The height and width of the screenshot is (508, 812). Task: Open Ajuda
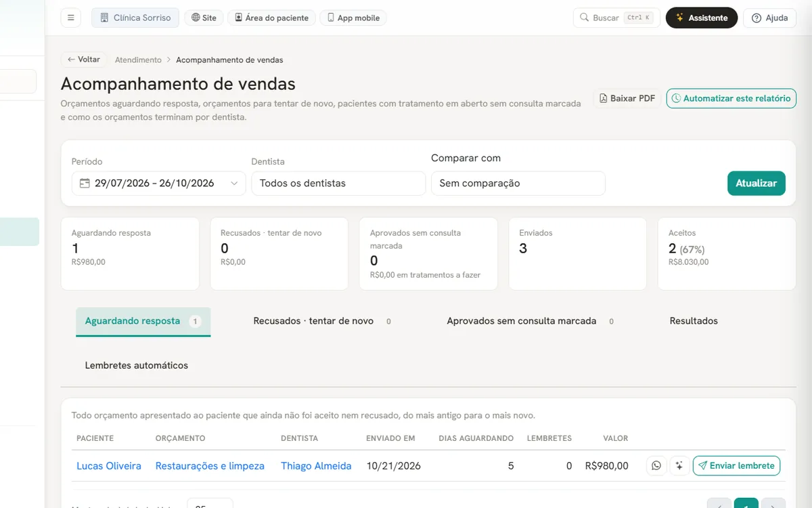point(769,18)
